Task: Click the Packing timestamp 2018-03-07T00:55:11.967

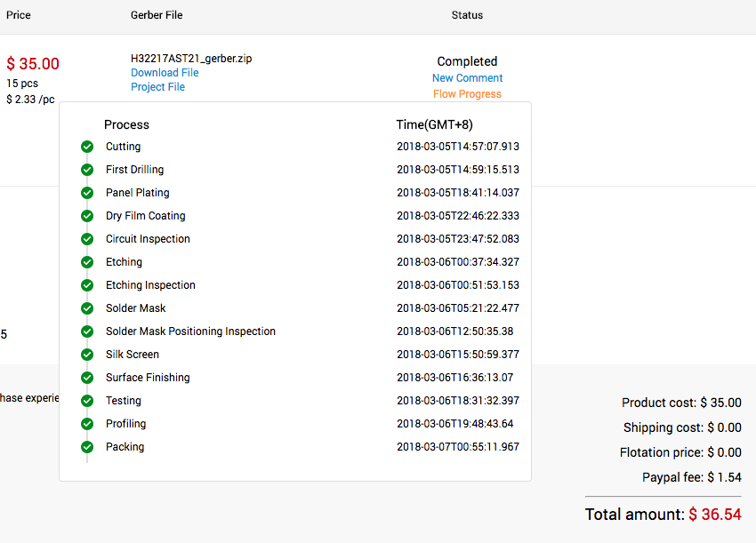Action: pos(458,447)
